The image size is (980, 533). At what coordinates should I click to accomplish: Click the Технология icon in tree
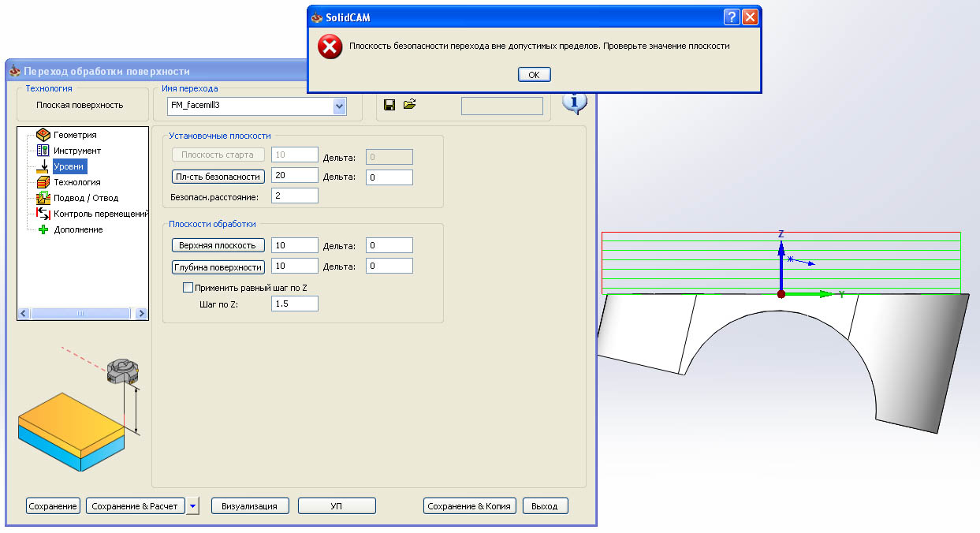pyautogui.click(x=43, y=182)
